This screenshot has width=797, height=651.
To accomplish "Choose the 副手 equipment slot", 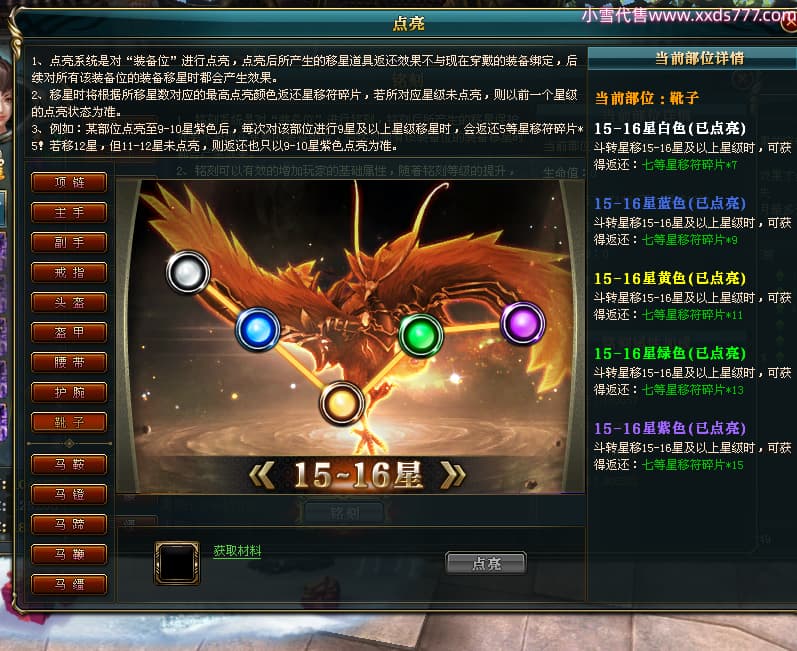I will click(x=69, y=242).
